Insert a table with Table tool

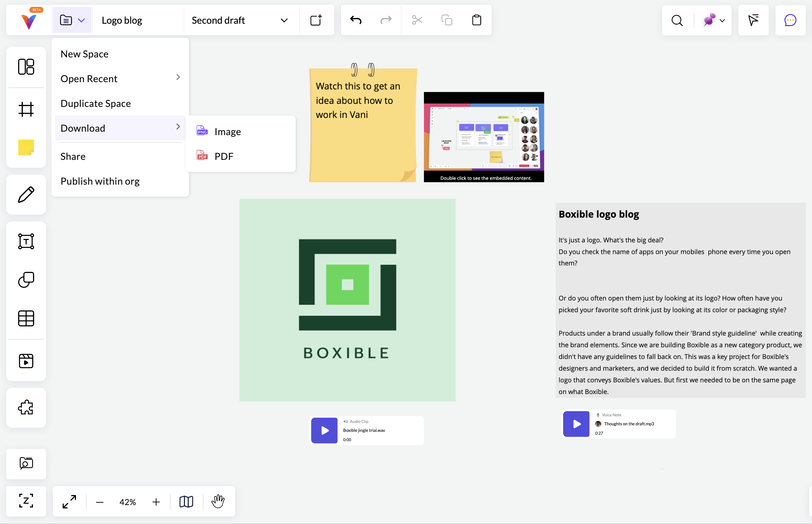click(26, 318)
